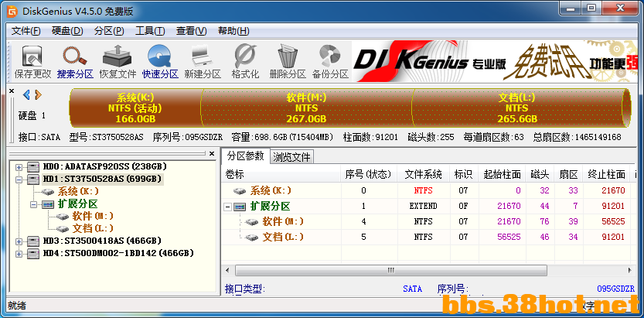Select 系统(K:) in the left tree

coord(78,191)
